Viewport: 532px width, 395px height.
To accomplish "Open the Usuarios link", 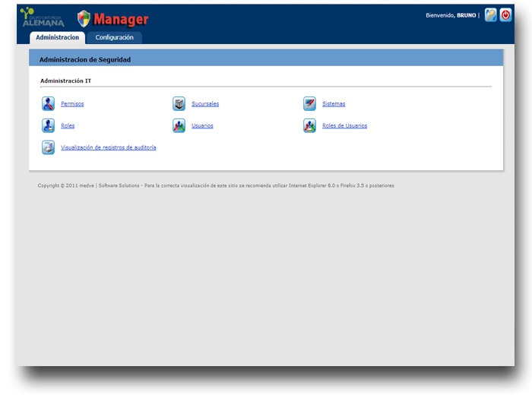I will (202, 126).
